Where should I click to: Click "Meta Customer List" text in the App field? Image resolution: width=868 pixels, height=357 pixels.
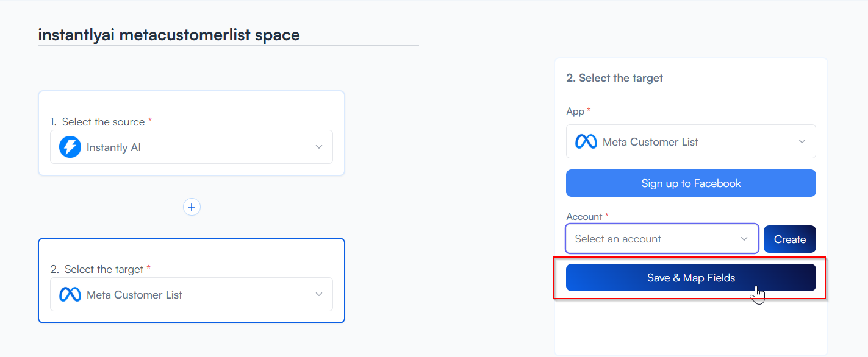(x=650, y=142)
